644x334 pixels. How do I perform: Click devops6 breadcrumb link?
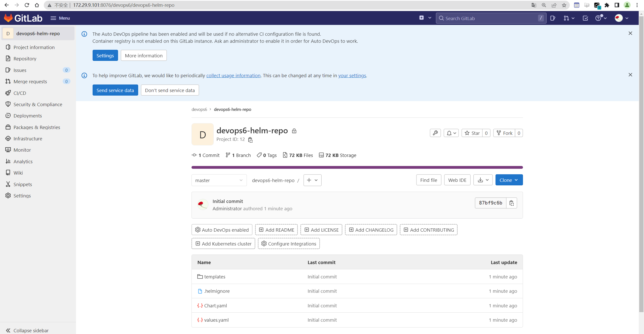coord(199,109)
